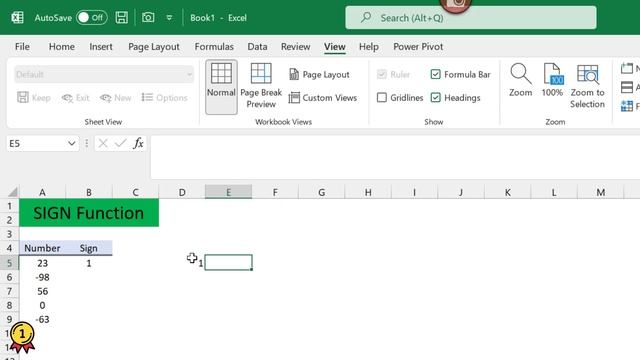This screenshot has height=360, width=640.
Task: Select column C header
Action: pyautogui.click(x=136, y=192)
